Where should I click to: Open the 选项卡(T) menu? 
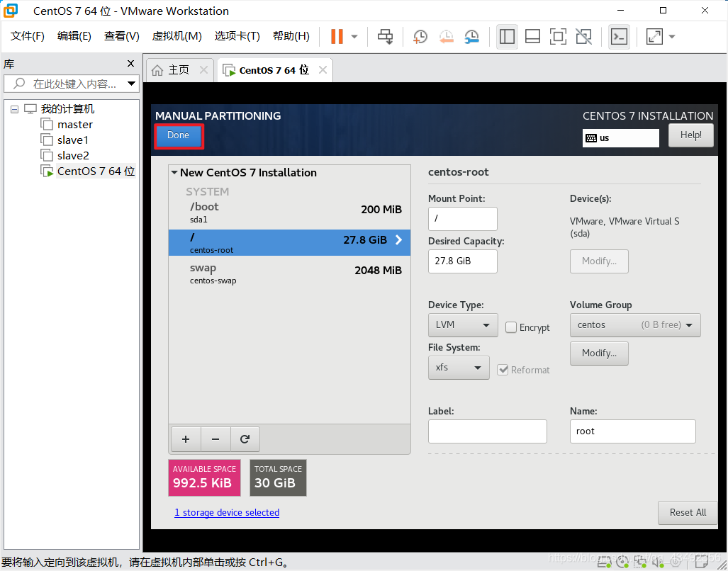(x=237, y=36)
